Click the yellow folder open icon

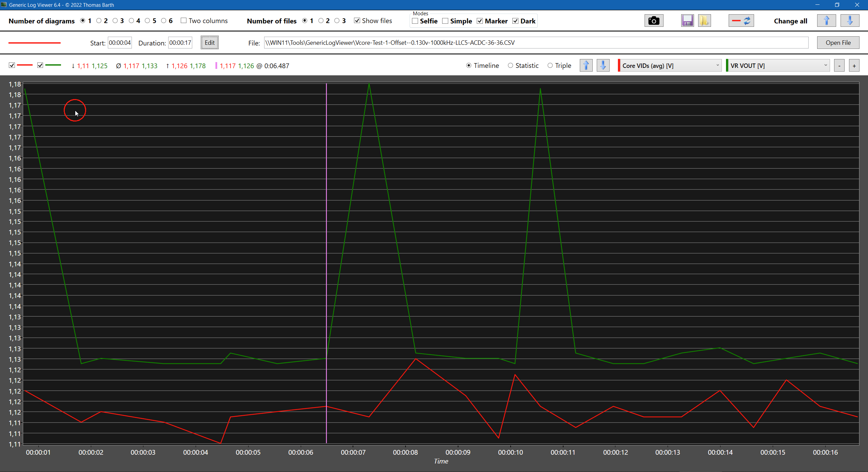pyautogui.click(x=704, y=21)
